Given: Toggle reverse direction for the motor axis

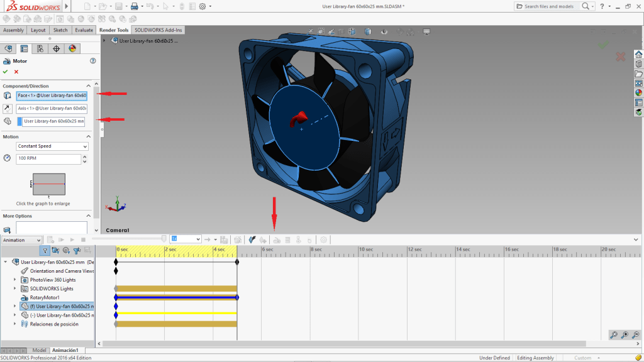Looking at the screenshot, I should [8, 108].
